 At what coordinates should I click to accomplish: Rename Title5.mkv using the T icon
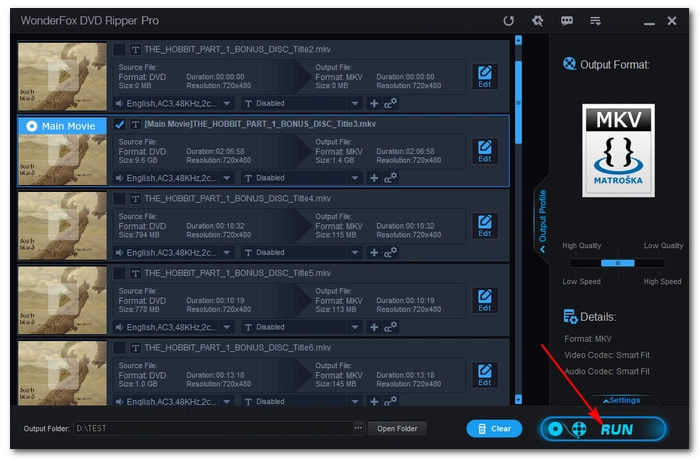[x=135, y=273]
